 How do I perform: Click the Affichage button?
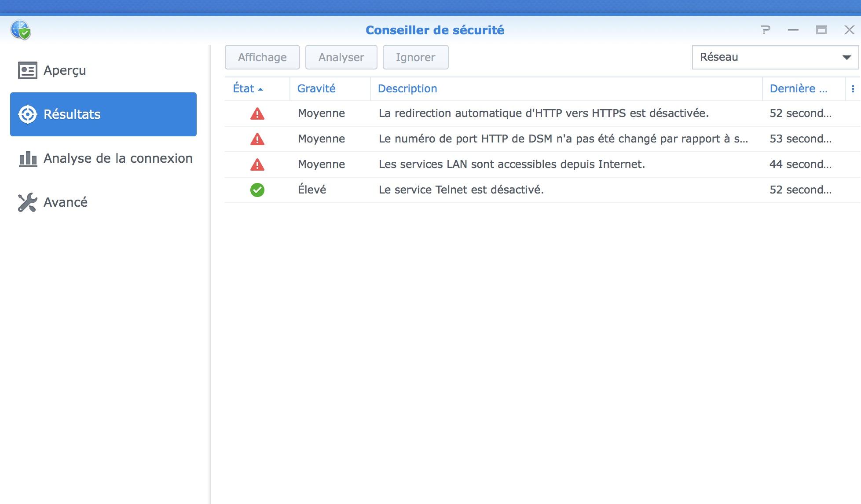click(x=262, y=57)
